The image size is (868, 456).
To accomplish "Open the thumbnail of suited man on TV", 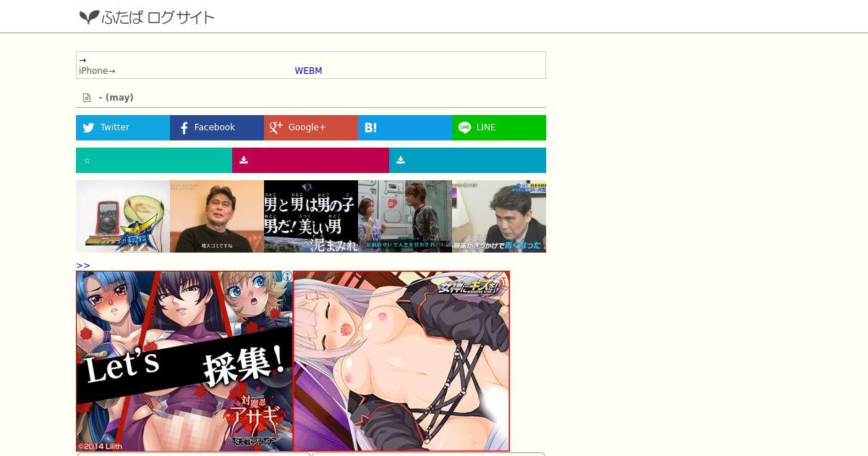I will coord(499,216).
